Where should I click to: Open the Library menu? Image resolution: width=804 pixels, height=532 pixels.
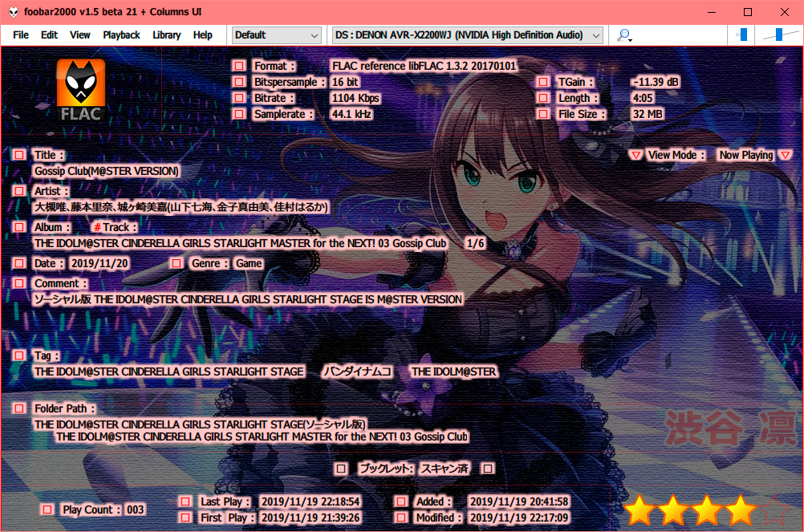[167, 35]
